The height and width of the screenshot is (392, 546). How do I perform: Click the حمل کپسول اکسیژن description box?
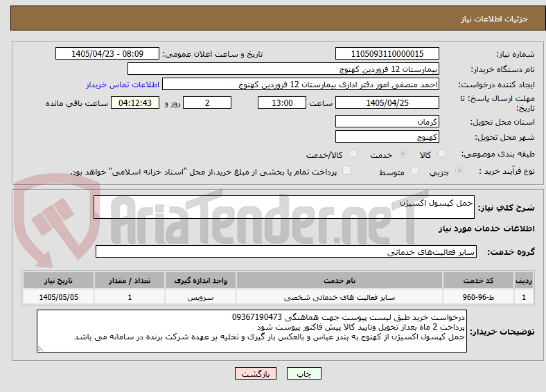(x=284, y=207)
